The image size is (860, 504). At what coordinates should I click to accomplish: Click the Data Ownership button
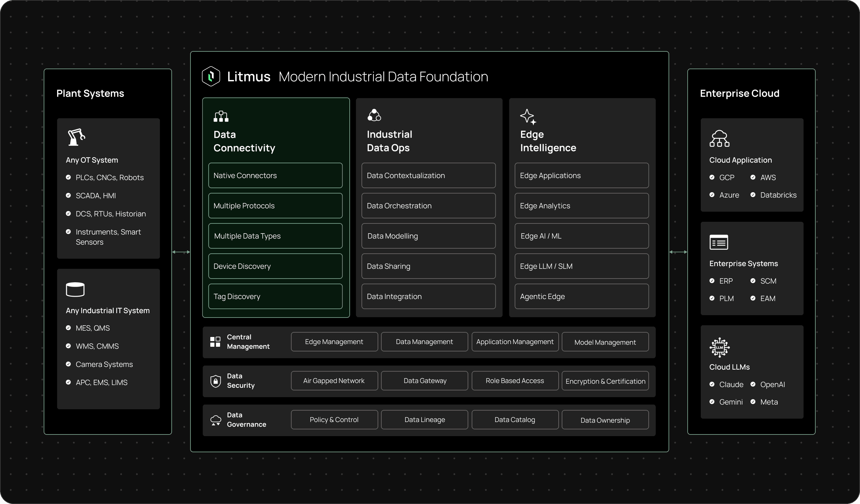click(605, 420)
